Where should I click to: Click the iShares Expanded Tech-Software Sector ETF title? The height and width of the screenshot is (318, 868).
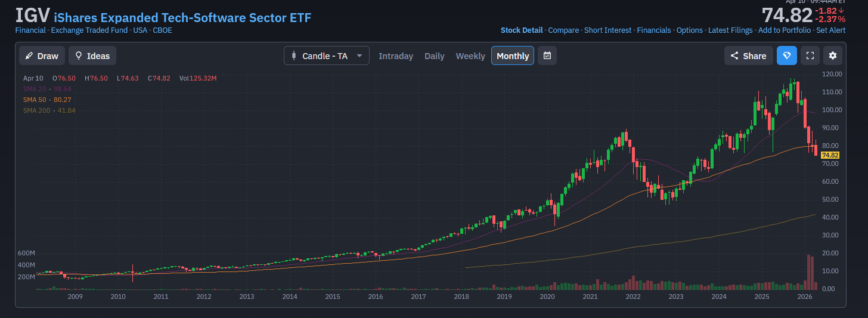[x=182, y=17]
